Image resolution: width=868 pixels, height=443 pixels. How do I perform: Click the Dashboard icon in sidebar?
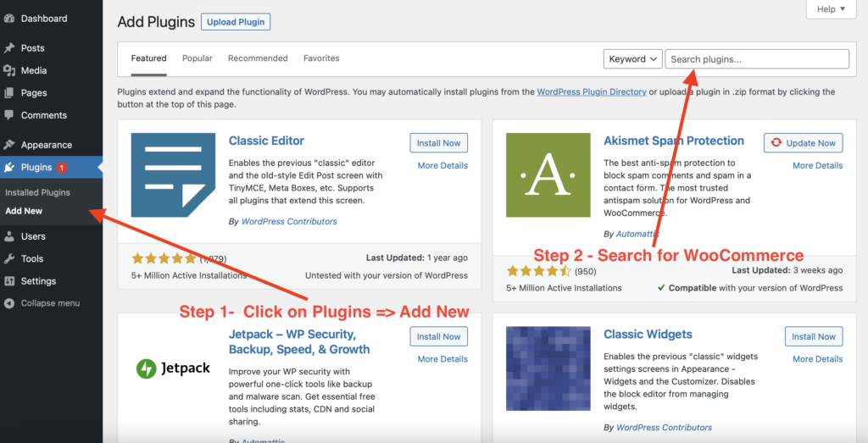[x=9, y=19]
